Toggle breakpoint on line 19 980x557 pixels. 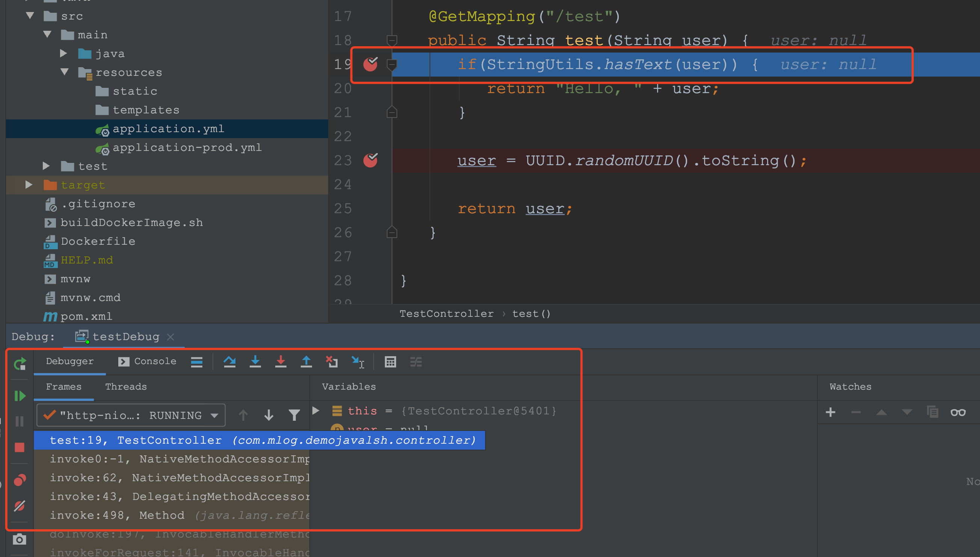[370, 64]
